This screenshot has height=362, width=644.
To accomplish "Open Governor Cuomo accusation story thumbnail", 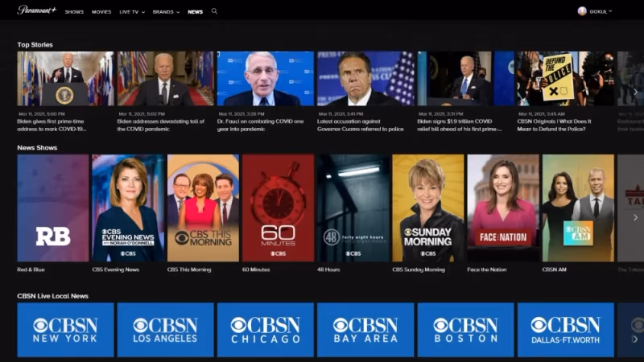I will click(x=365, y=78).
